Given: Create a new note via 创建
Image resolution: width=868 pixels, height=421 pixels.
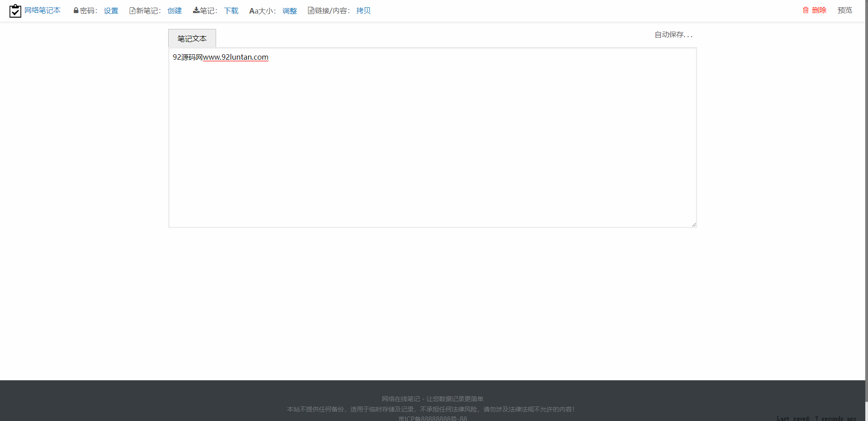Looking at the screenshot, I should tap(175, 11).
